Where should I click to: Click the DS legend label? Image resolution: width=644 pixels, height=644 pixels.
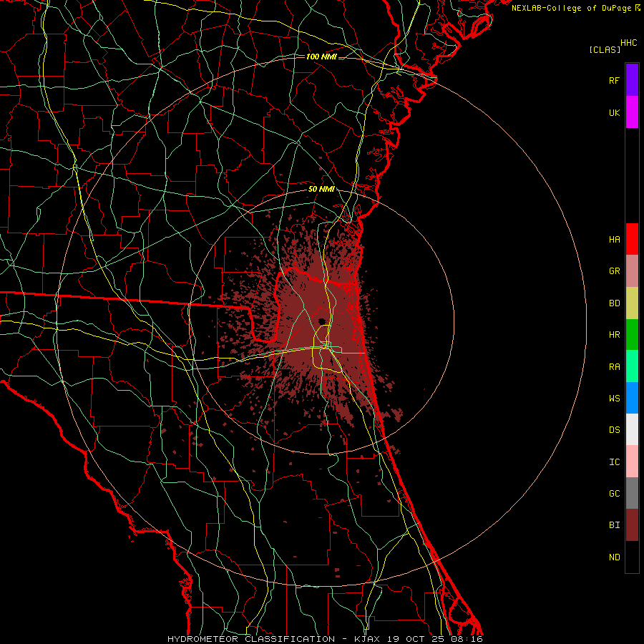click(614, 430)
